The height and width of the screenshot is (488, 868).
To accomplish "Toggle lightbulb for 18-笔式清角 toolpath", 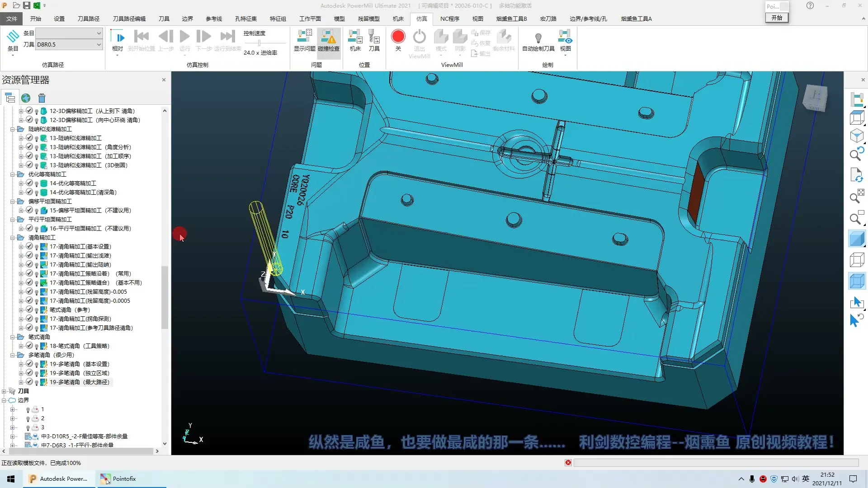I will coord(36,347).
